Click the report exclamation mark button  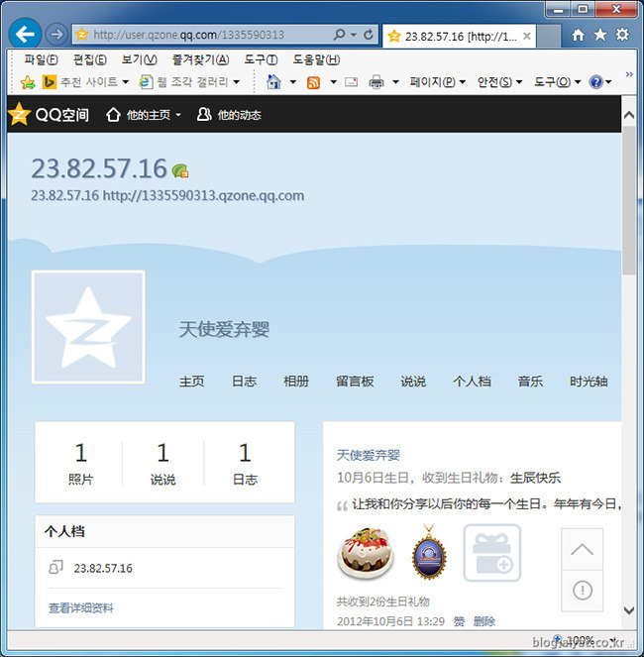pyautogui.click(x=582, y=591)
